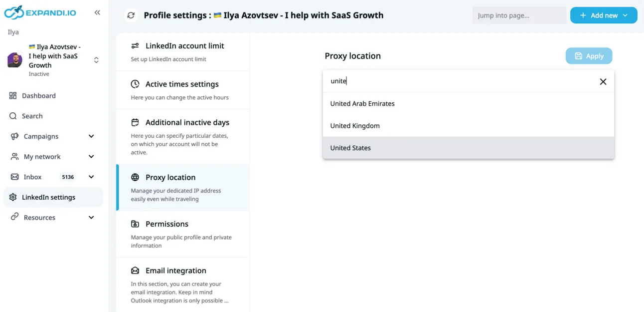
Task: Open the Permissions tab
Action: click(x=183, y=234)
